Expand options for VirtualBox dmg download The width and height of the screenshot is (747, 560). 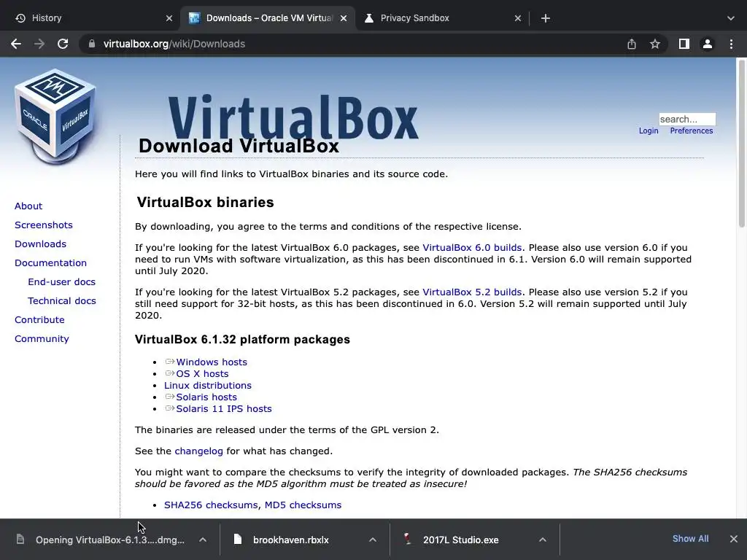[203, 540]
